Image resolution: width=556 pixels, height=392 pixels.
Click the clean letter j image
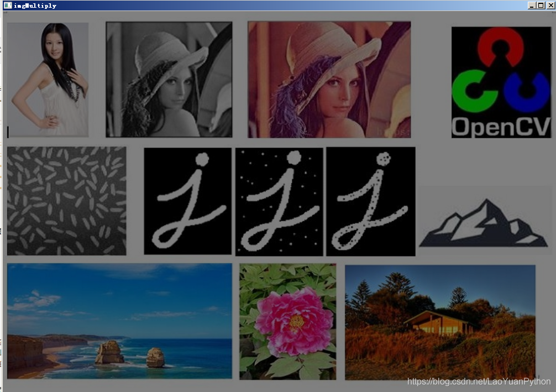[187, 201]
